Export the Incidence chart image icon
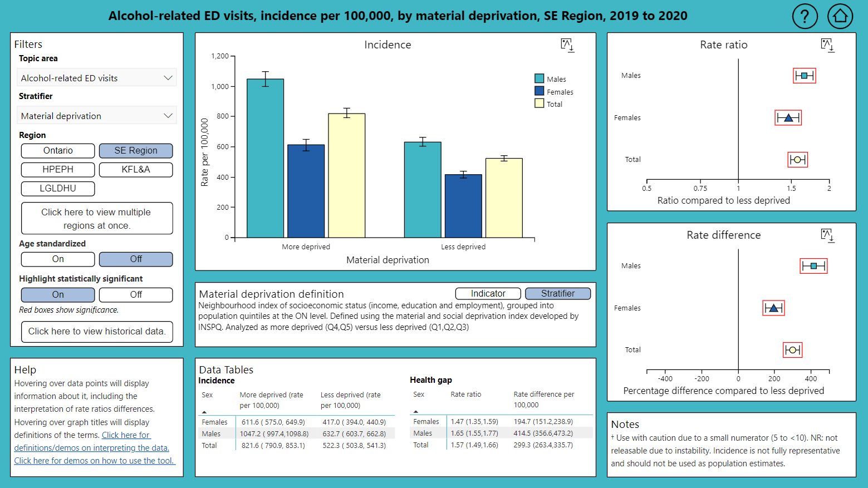 (x=567, y=45)
